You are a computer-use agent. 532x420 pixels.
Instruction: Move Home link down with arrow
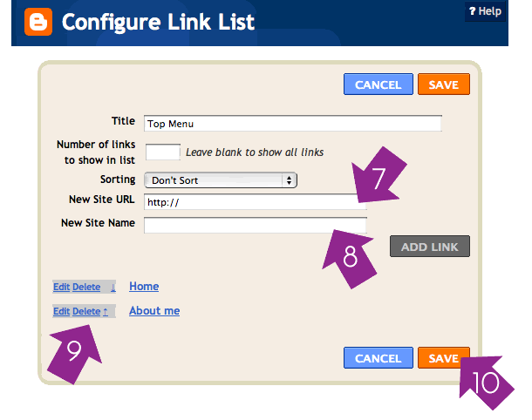pyautogui.click(x=113, y=287)
